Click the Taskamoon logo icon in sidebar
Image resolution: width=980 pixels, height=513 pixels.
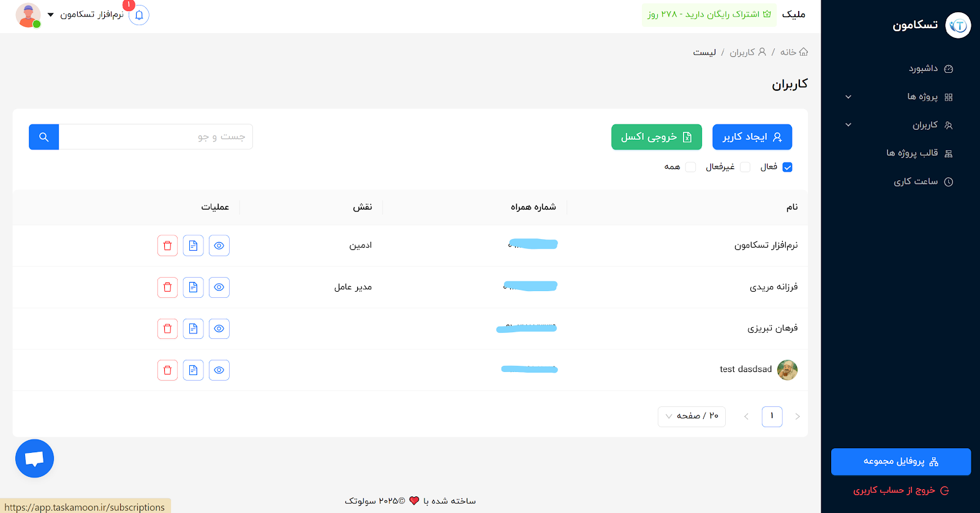point(958,25)
